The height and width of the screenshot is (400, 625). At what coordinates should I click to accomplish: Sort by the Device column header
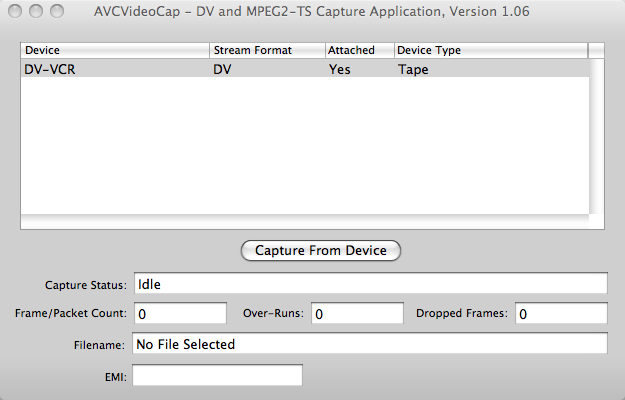(115, 50)
